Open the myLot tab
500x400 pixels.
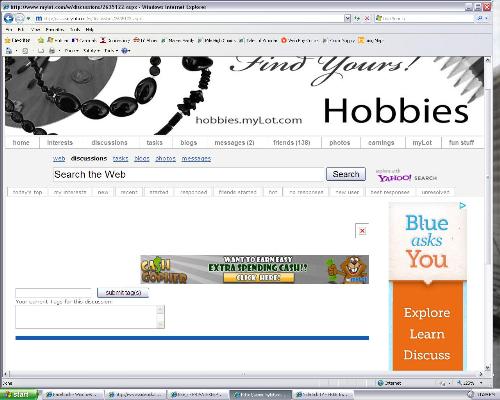pyautogui.click(x=422, y=143)
